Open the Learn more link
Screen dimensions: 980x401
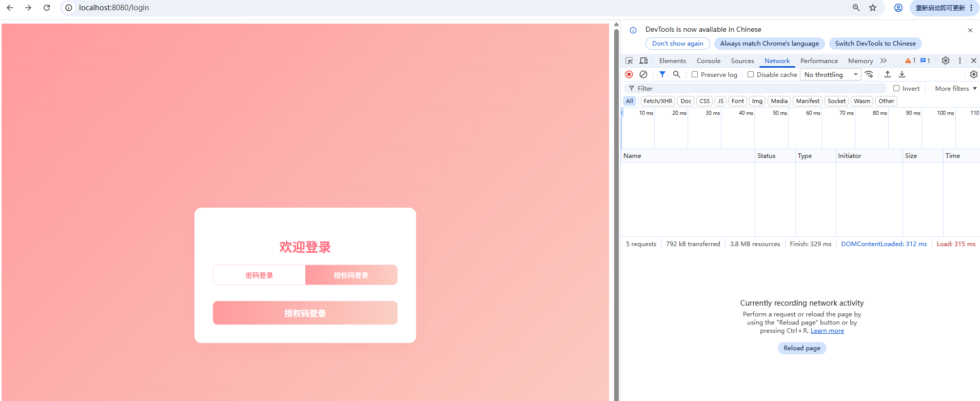[827, 331]
